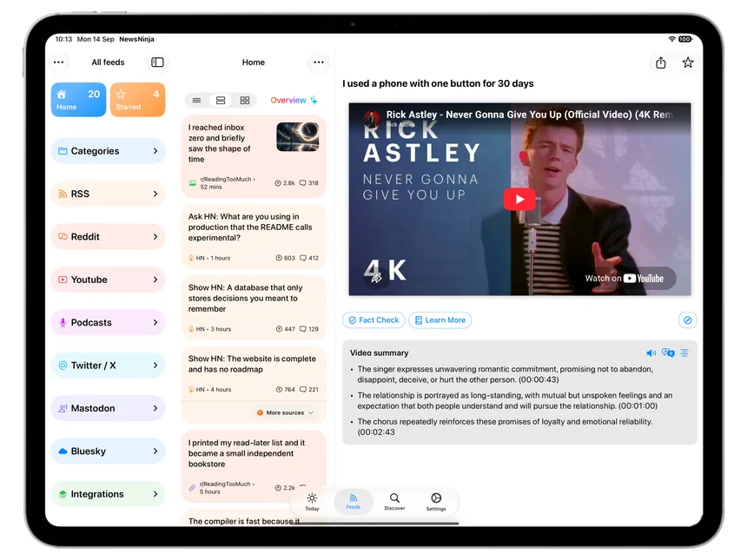Click the video share arrow icon
Viewport: 747px width, 560px height.
tap(376, 278)
